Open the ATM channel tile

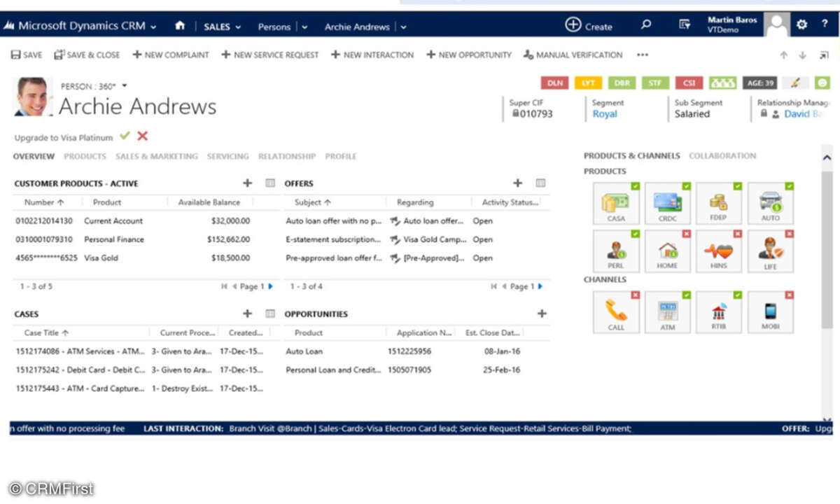click(x=668, y=312)
